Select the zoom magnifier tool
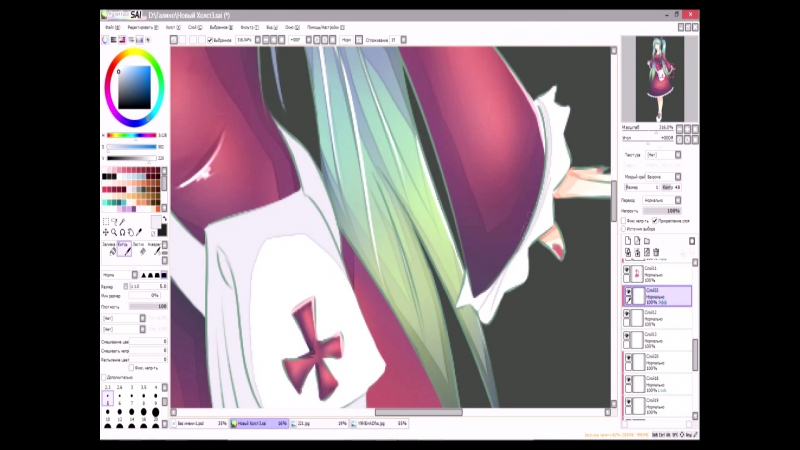 [114, 232]
